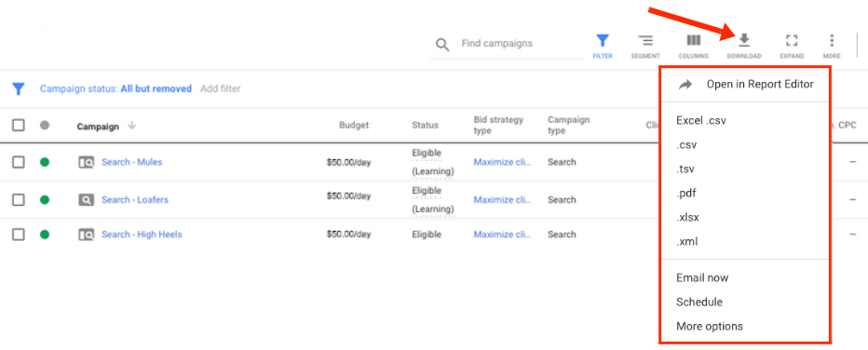Click the Status column header
Viewport: 868px width, 350px height.
[425, 126]
